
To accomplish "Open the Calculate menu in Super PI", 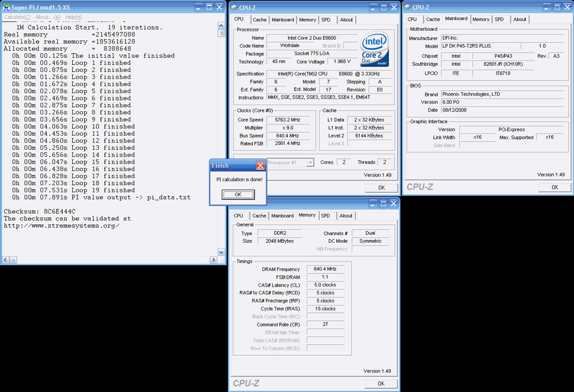I will (x=17, y=17).
